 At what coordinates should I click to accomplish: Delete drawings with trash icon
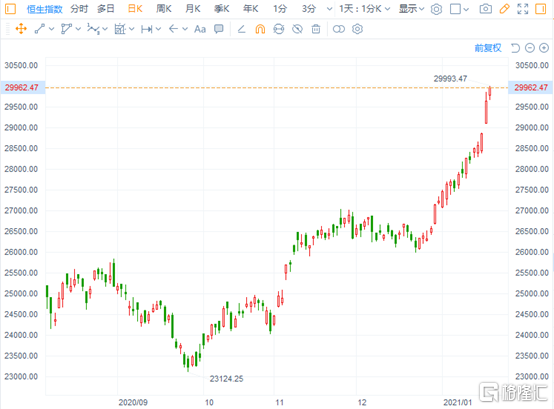(316, 29)
